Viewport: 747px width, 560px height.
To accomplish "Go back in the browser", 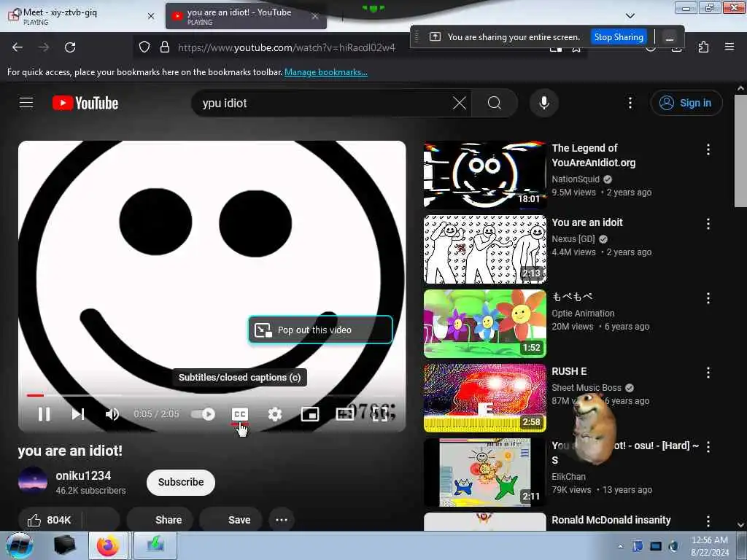I will [18, 47].
